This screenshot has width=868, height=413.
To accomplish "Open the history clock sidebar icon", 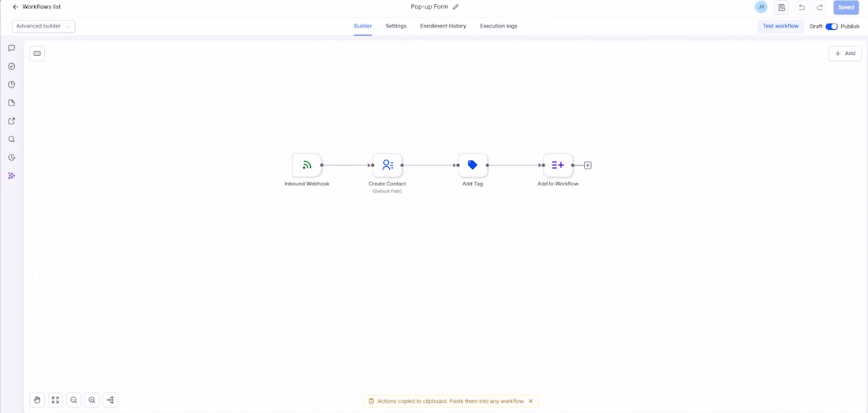I will click(12, 158).
